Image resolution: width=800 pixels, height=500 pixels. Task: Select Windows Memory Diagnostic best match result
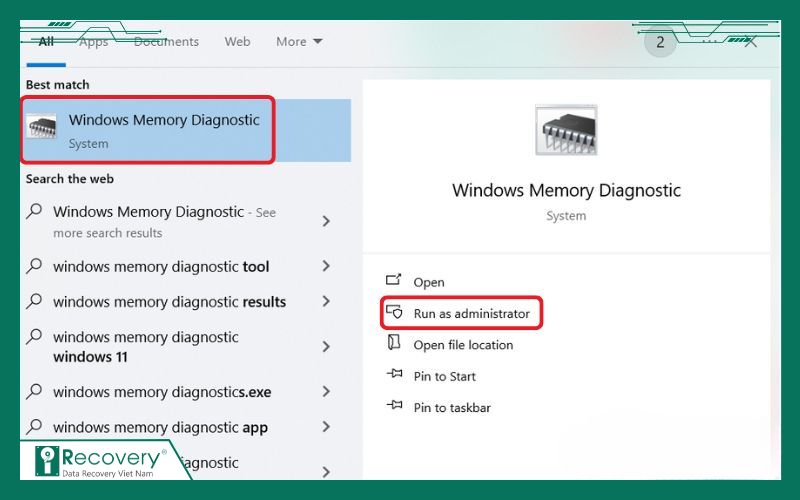(x=186, y=131)
